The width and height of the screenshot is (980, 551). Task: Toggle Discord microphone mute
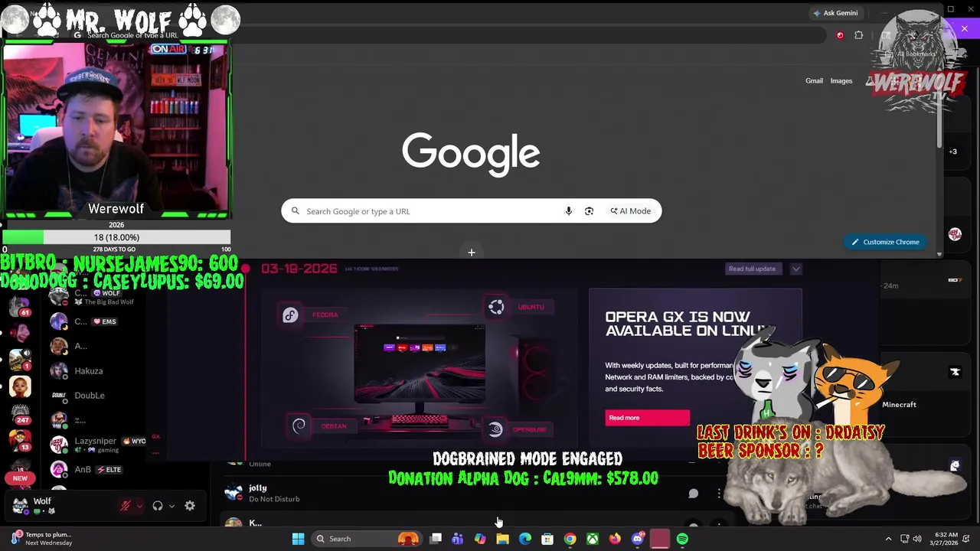126,506
